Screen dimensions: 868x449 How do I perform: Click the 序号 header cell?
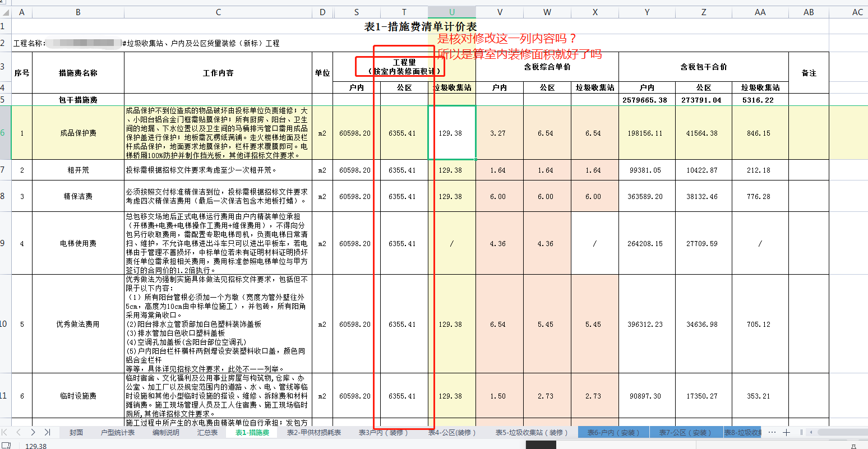point(22,73)
